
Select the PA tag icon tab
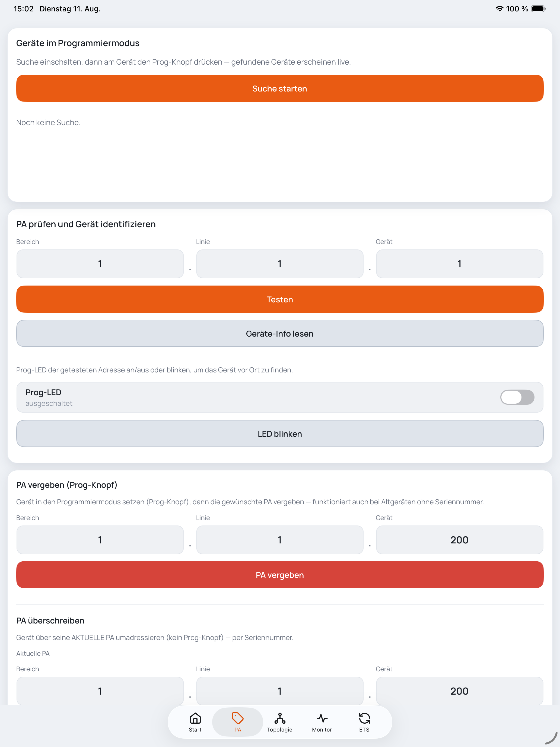238,722
